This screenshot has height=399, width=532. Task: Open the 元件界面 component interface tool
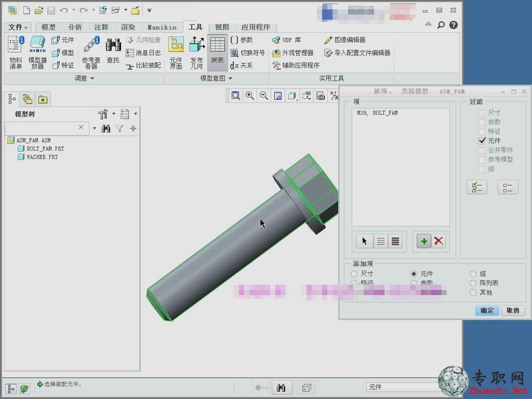(x=176, y=52)
